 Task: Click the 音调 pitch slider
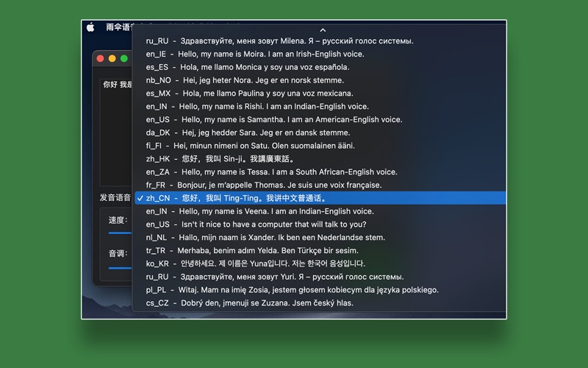120,268
